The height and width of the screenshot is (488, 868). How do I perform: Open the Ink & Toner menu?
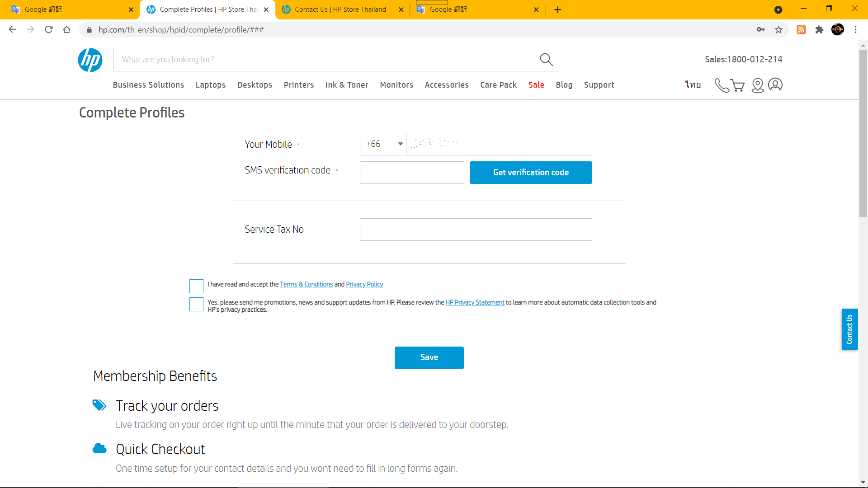click(x=347, y=85)
